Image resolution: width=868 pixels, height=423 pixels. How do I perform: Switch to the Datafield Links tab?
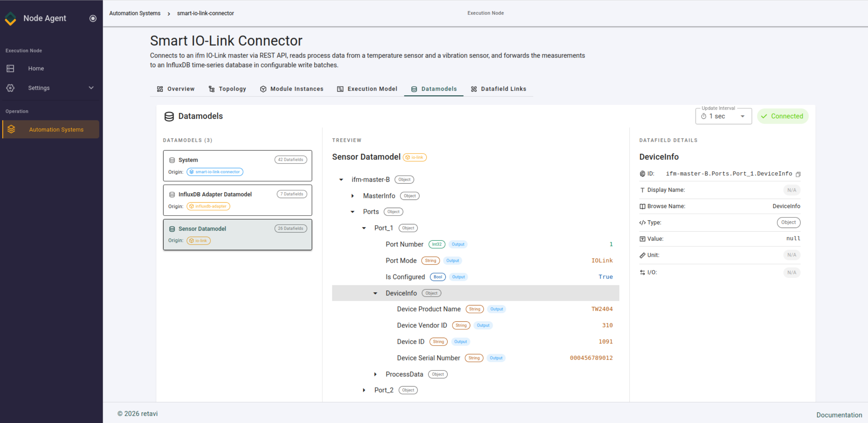click(x=498, y=89)
